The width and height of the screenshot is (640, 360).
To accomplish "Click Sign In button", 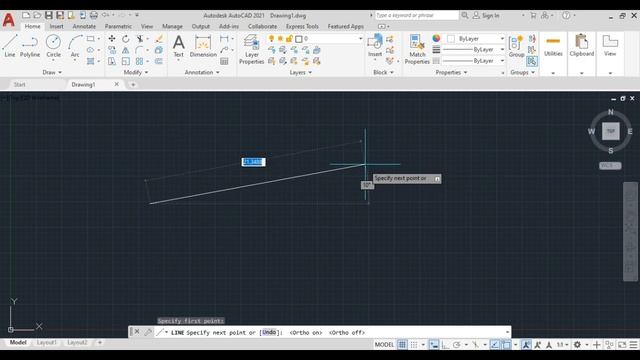I will point(486,16).
